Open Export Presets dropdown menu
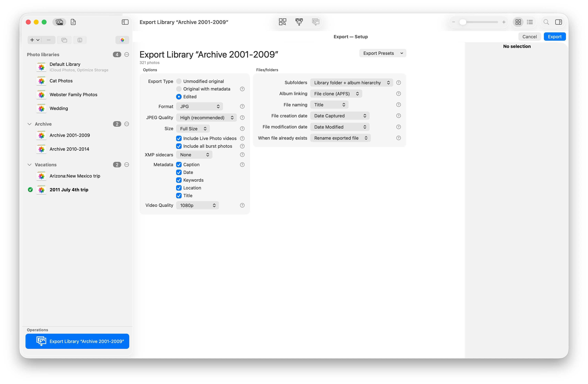Screen dimensions: 588x384 pyautogui.click(x=382, y=53)
